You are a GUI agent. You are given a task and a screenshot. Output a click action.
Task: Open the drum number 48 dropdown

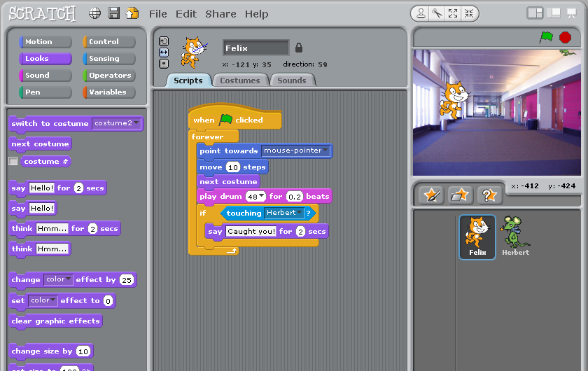(255, 196)
